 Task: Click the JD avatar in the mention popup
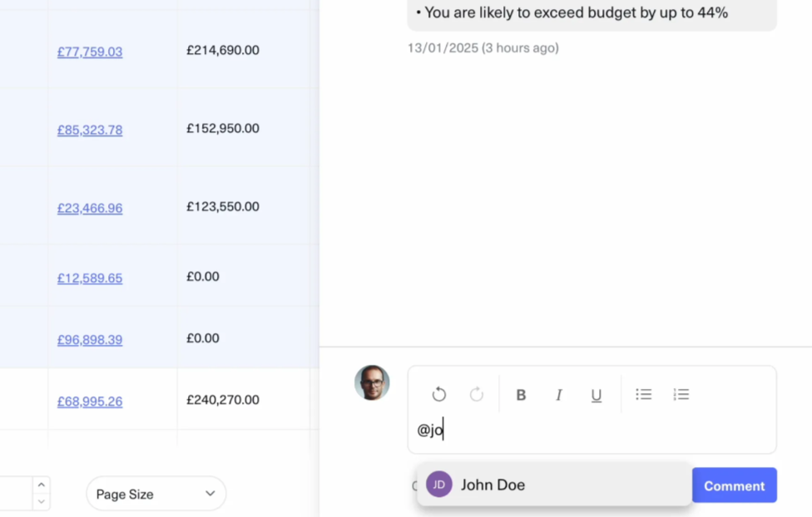(438, 485)
